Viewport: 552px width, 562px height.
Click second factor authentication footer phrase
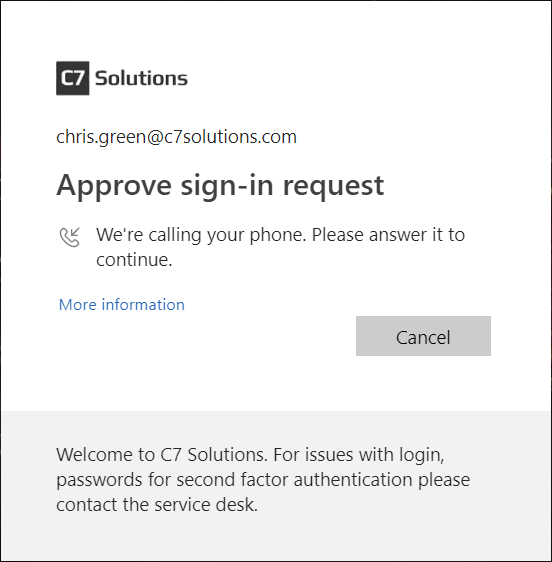(x=294, y=480)
